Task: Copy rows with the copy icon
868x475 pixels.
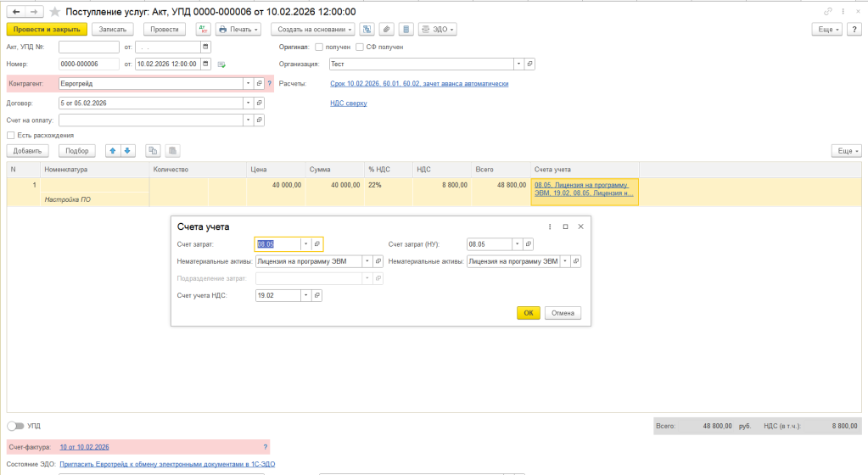Action: click(153, 151)
